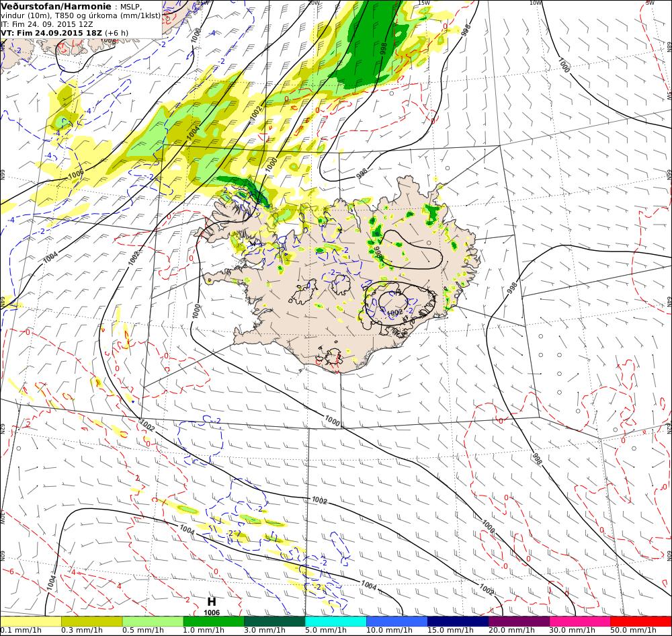This screenshot has height=636, width=672.
Task: Click the 'VT: Fim 24.09.2015 18Z (+6 h)' line
Action: 65,33
